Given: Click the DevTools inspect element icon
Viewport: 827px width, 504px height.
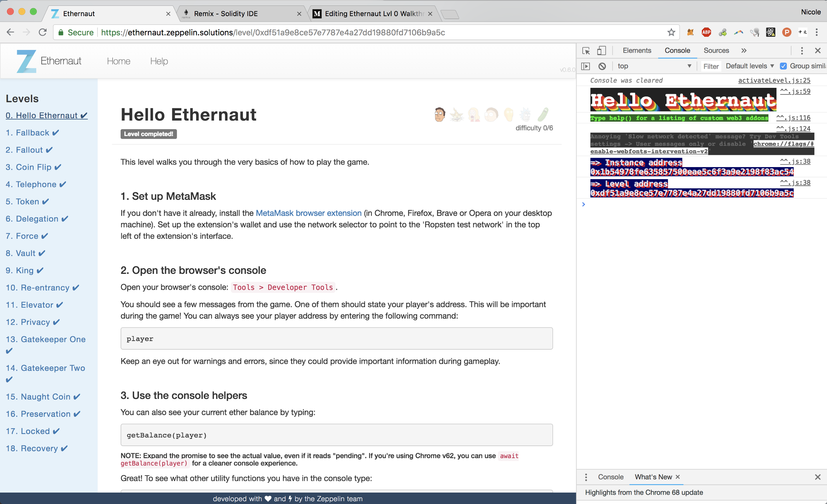Looking at the screenshot, I should 586,51.
